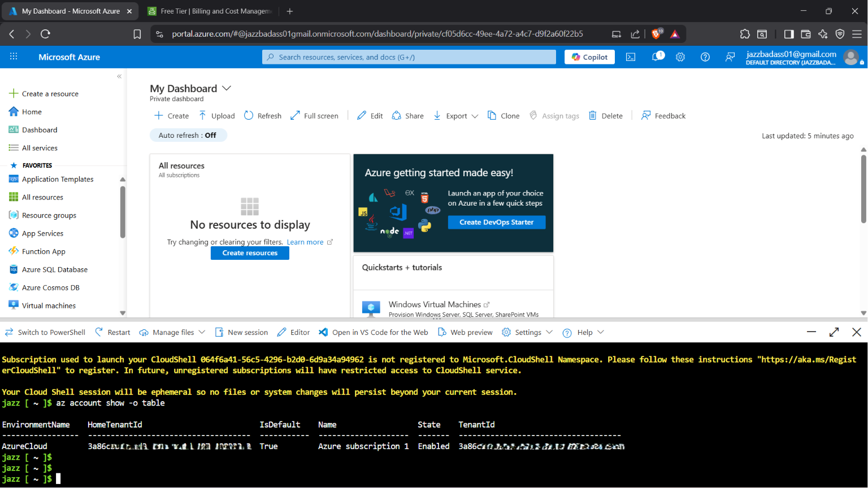Restart the Cloud Shell
Image resolution: width=868 pixels, height=488 pixels.
click(x=112, y=332)
